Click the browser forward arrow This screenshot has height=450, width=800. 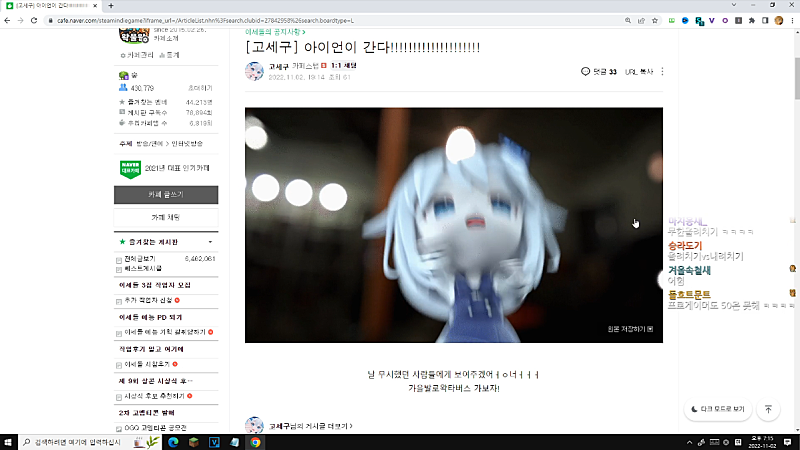(x=20, y=20)
